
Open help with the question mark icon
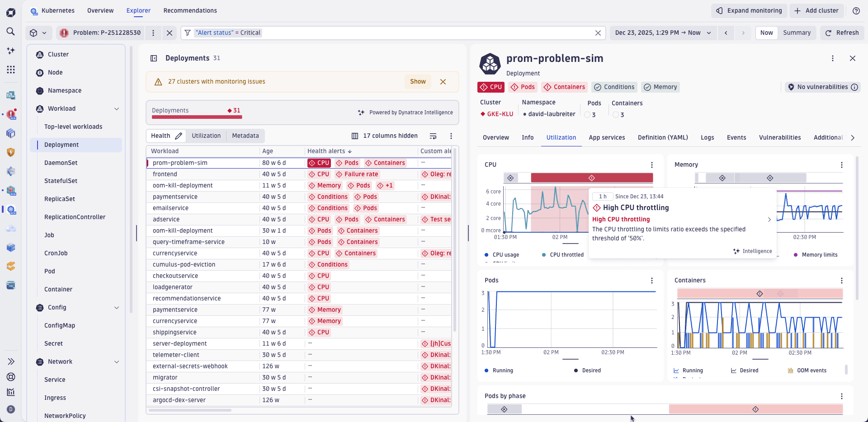coord(856,10)
